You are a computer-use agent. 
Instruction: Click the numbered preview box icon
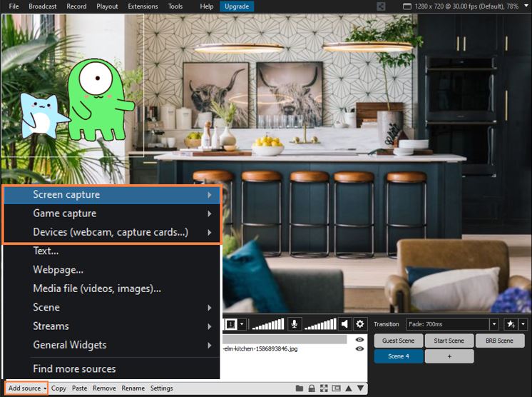(231, 324)
